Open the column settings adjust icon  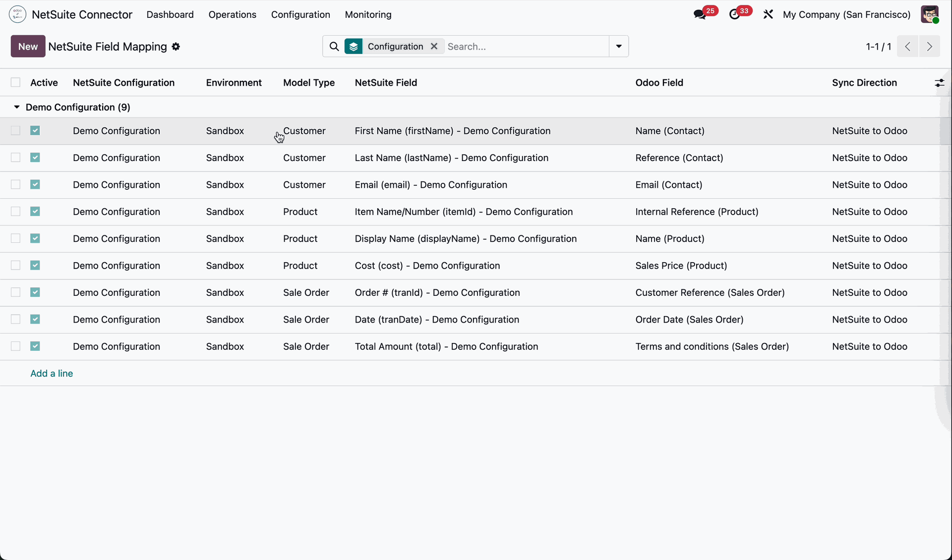pyautogui.click(x=939, y=83)
